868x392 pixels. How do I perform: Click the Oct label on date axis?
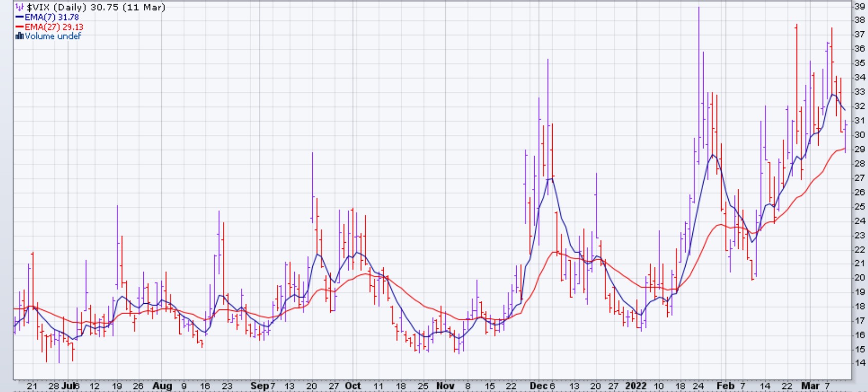click(353, 386)
